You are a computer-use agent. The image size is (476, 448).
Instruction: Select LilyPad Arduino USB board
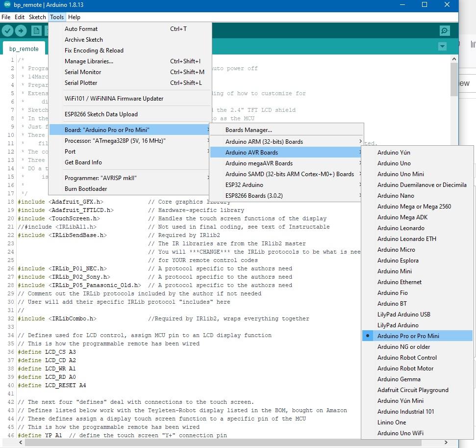(417, 314)
